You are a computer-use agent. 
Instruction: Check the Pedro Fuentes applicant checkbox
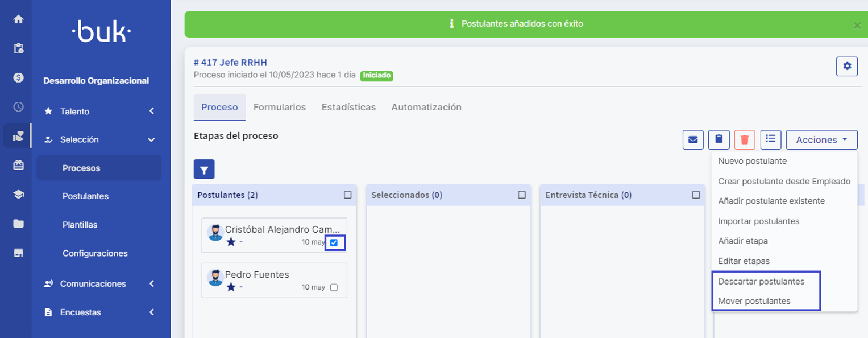pos(334,287)
